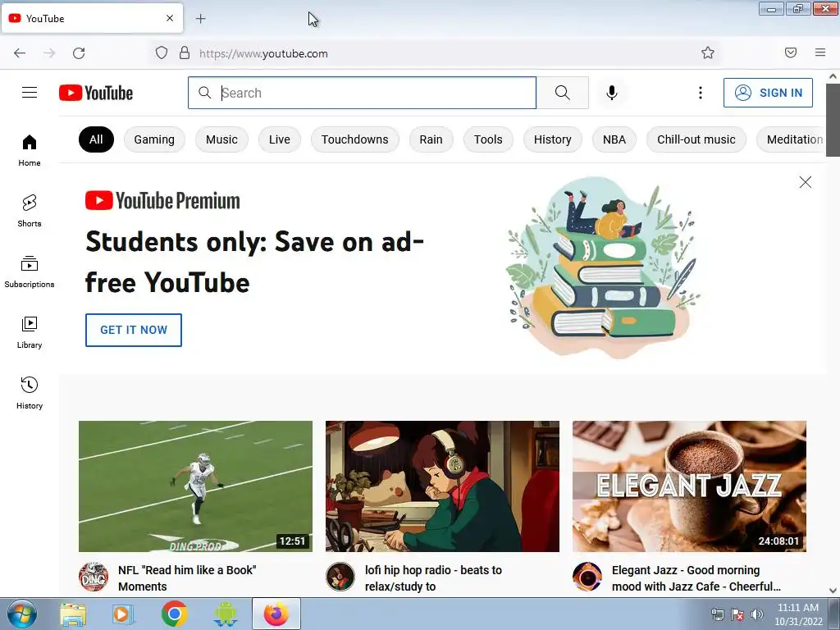Click the page vertical scrollbar thumb
840x630 pixels.
point(833,120)
